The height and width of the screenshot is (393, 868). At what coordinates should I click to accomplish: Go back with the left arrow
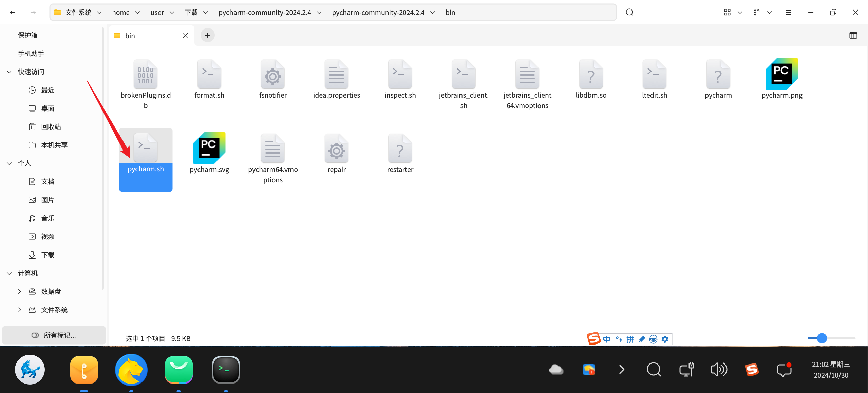pyautogui.click(x=12, y=13)
